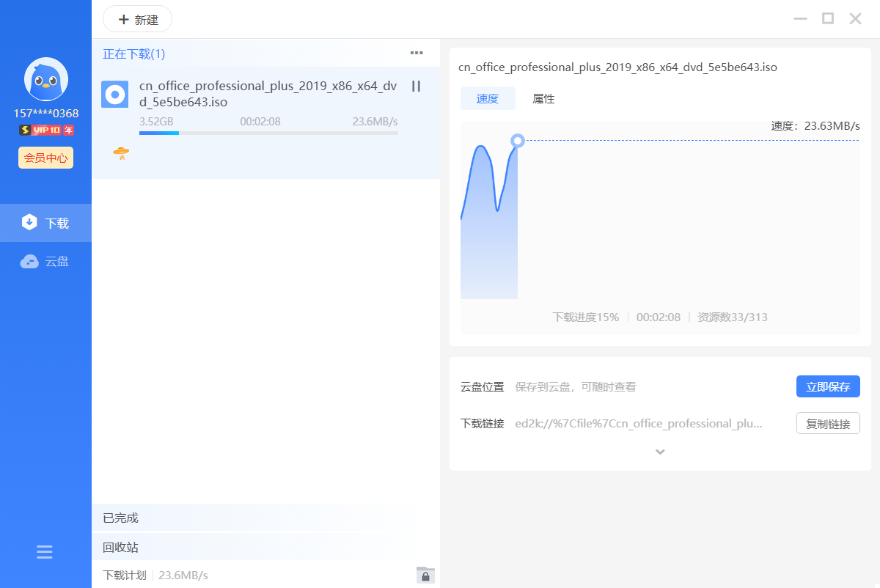
Task: Click the 速度：23.63MB/s speed readout
Action: pyautogui.click(x=815, y=126)
